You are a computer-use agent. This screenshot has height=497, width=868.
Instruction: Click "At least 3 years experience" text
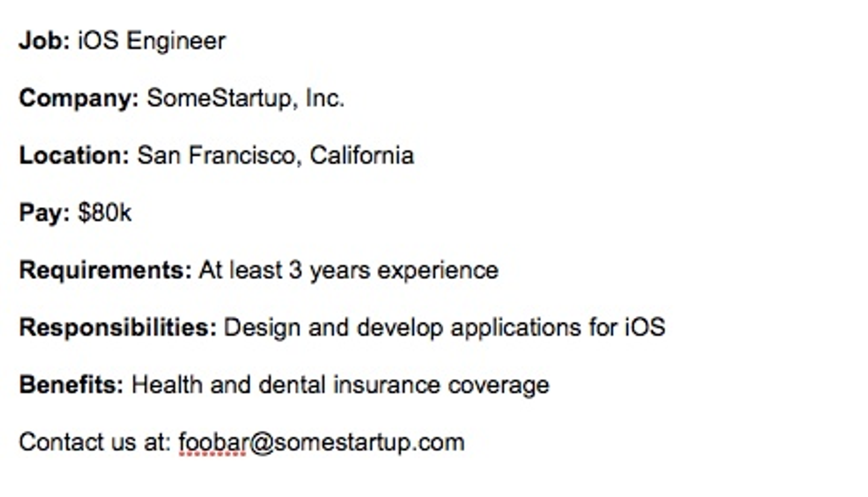coord(348,270)
